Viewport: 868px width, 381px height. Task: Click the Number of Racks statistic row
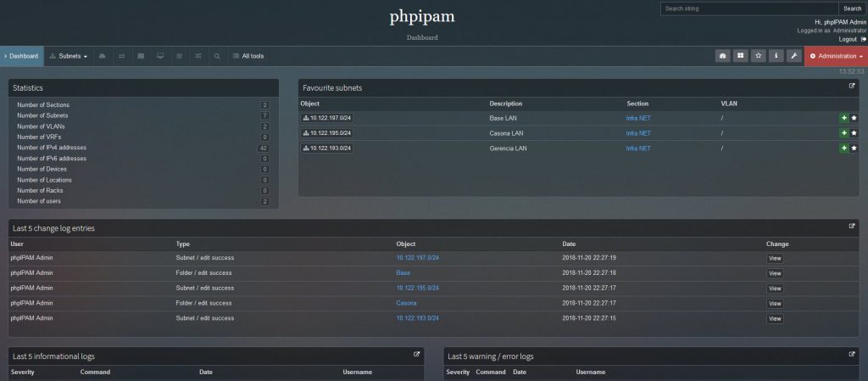pyautogui.click(x=143, y=190)
